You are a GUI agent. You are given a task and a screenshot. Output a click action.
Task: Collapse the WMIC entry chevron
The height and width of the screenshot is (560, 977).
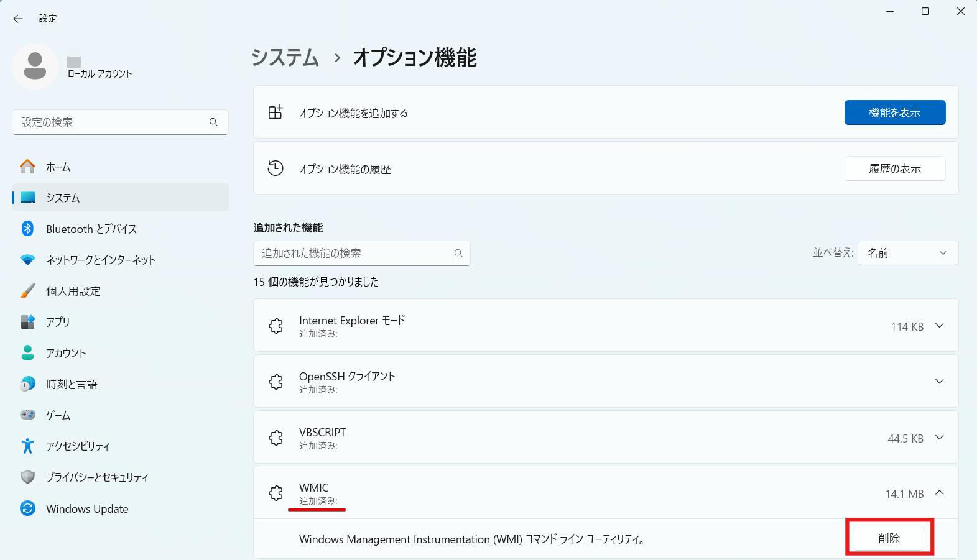click(x=940, y=493)
